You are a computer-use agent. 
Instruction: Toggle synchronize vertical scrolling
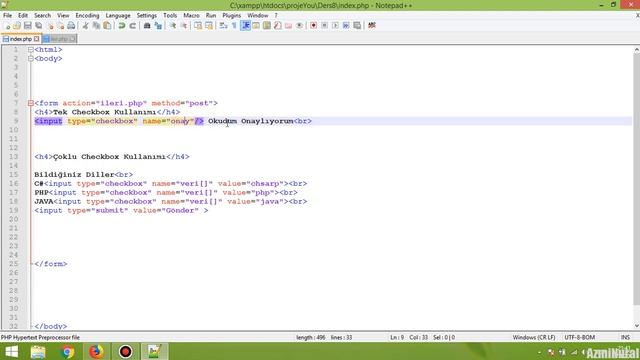tap(198, 26)
